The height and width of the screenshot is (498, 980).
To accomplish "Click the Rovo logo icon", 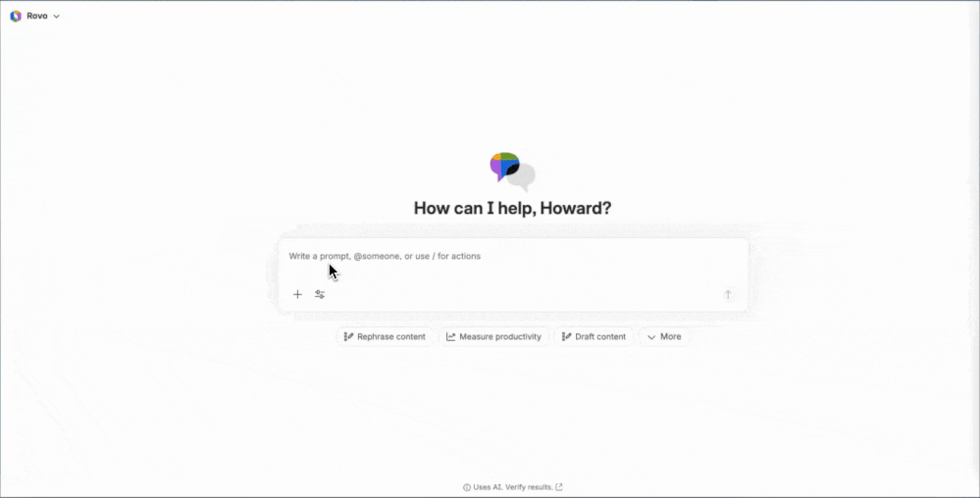I will (16, 17).
